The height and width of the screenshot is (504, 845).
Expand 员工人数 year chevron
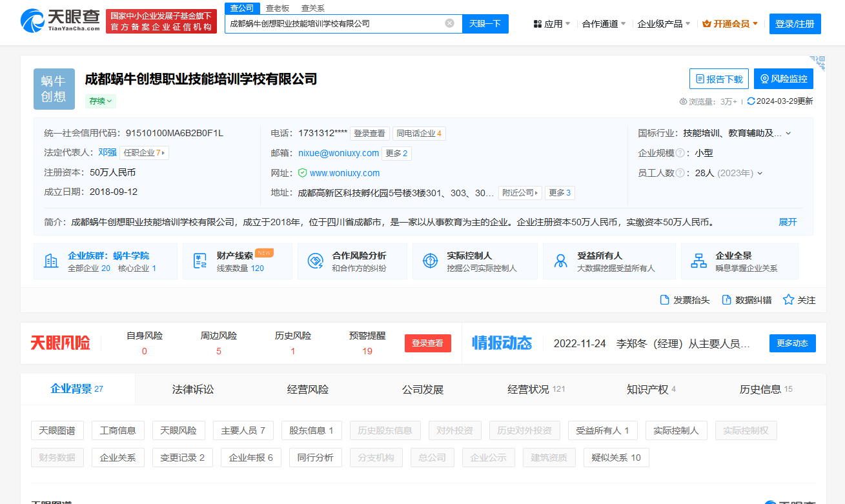pos(760,173)
